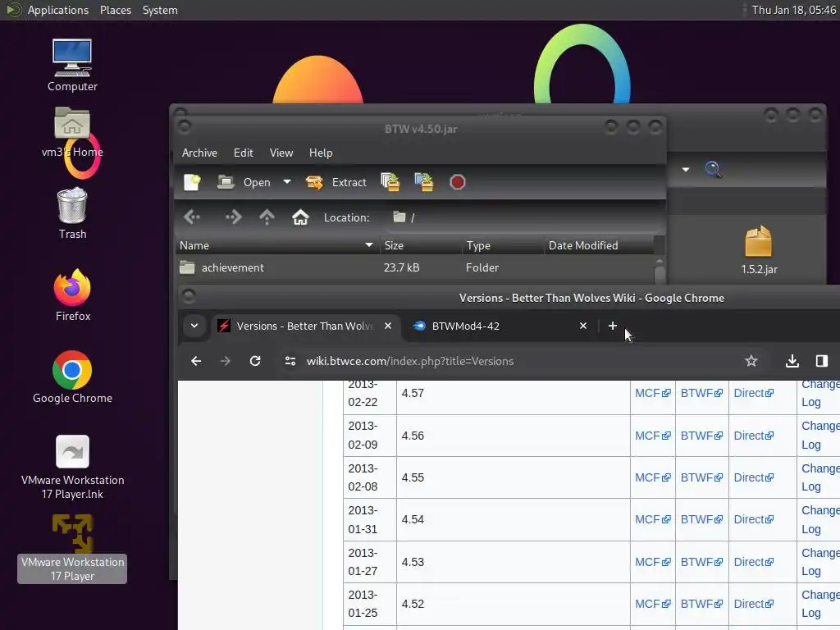Click the add folder icon in archive toolbar
This screenshot has width=840, height=630.
[424, 182]
